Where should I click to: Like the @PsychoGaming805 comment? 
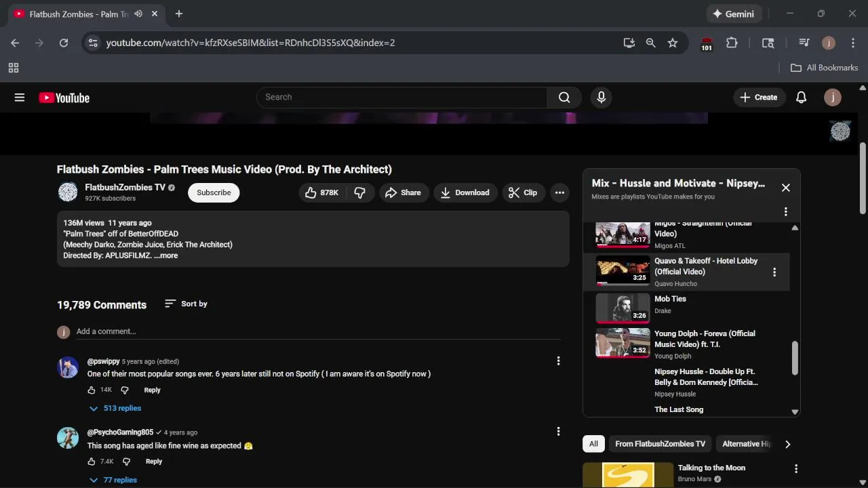pyautogui.click(x=92, y=462)
